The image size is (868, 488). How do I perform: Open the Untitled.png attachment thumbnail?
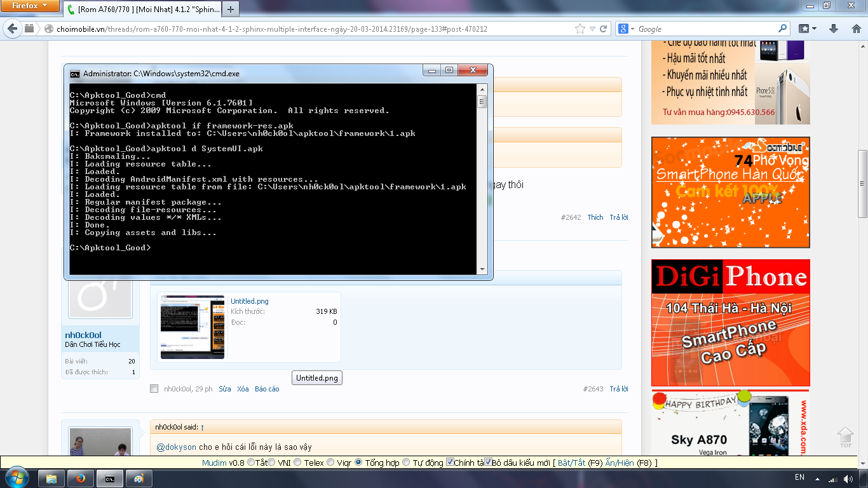192,327
